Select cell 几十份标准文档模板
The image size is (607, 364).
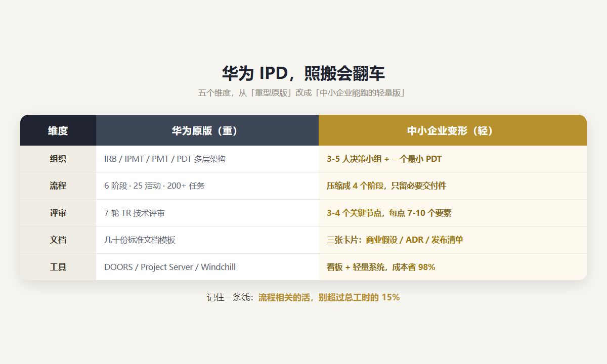tap(207, 240)
